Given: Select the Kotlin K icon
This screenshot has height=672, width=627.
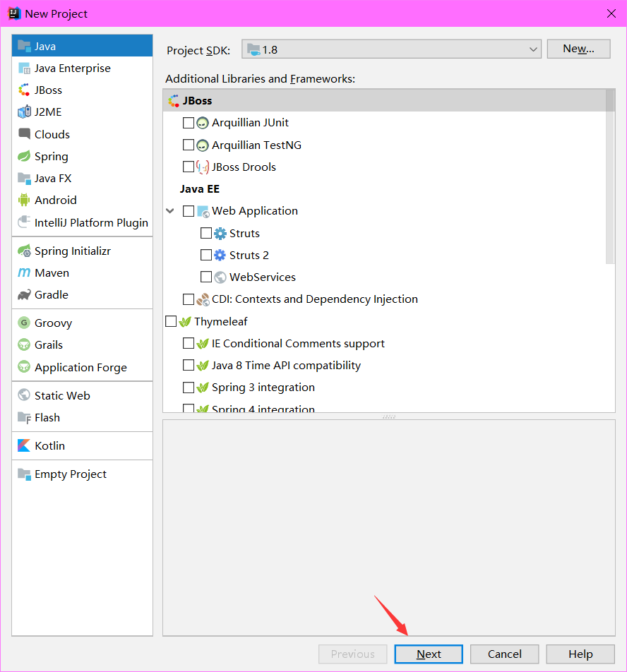Looking at the screenshot, I should pos(24,445).
